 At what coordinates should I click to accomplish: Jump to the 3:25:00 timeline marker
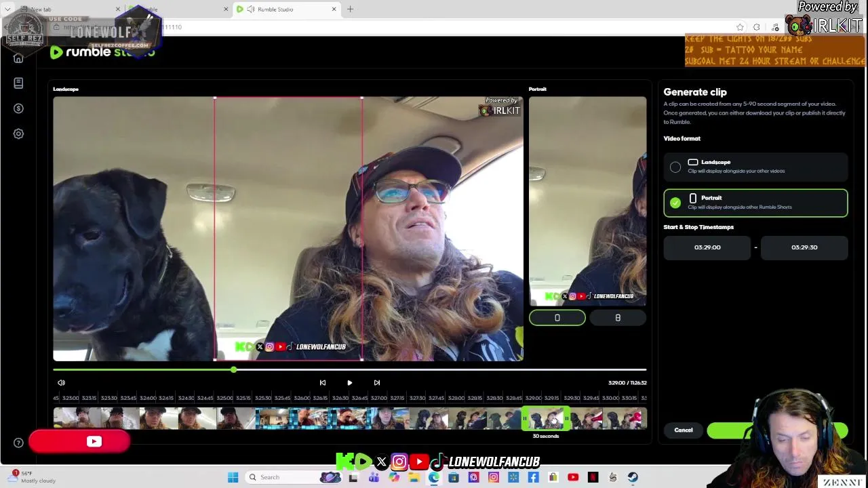[x=224, y=398]
